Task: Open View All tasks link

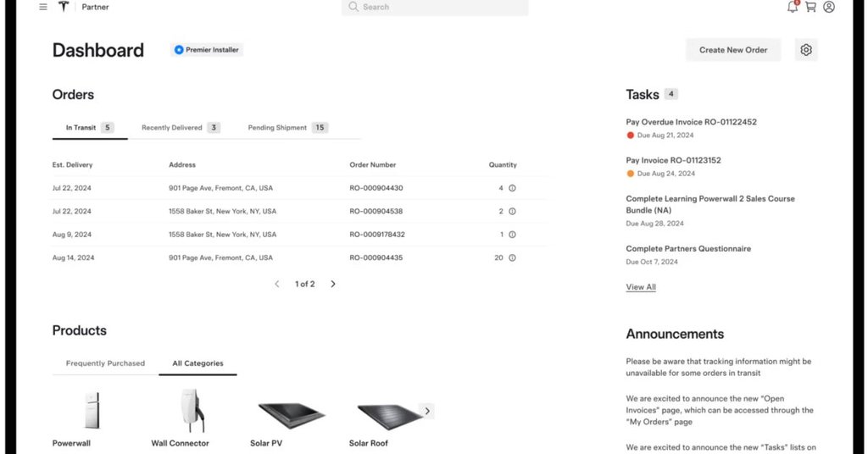Action: click(x=641, y=287)
